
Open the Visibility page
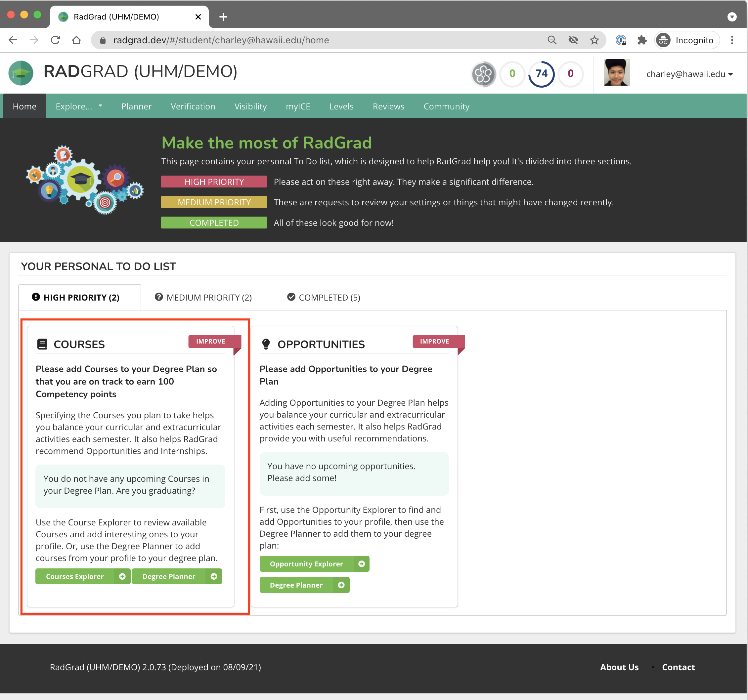click(x=250, y=106)
